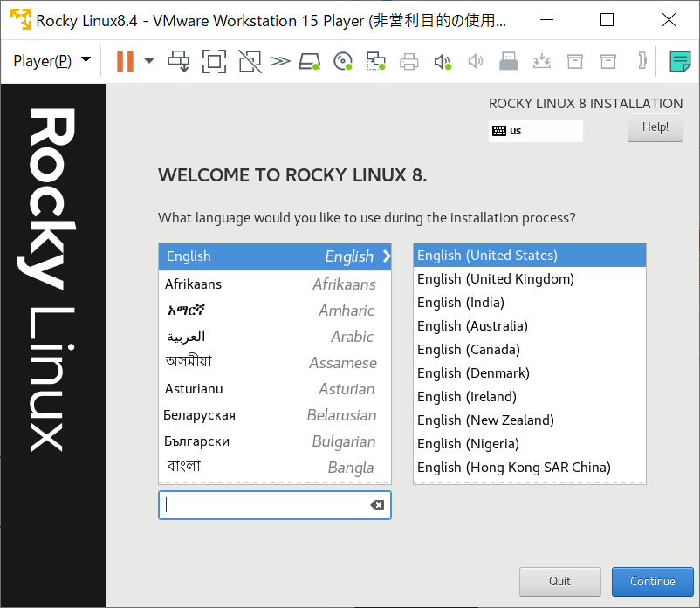Image resolution: width=700 pixels, height=608 pixels.
Task: Maximize the VMware Player window
Action: pos(607,20)
